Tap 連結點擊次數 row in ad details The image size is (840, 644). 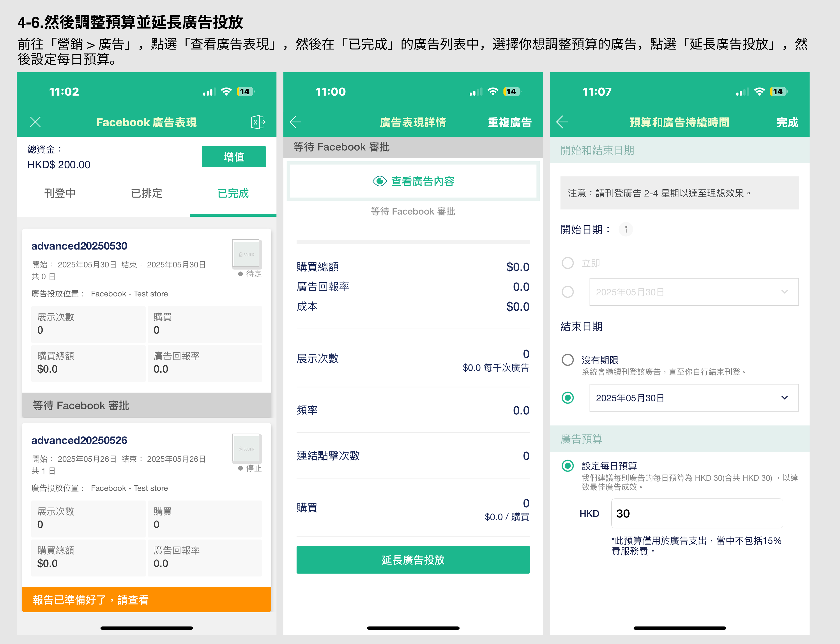413,456
